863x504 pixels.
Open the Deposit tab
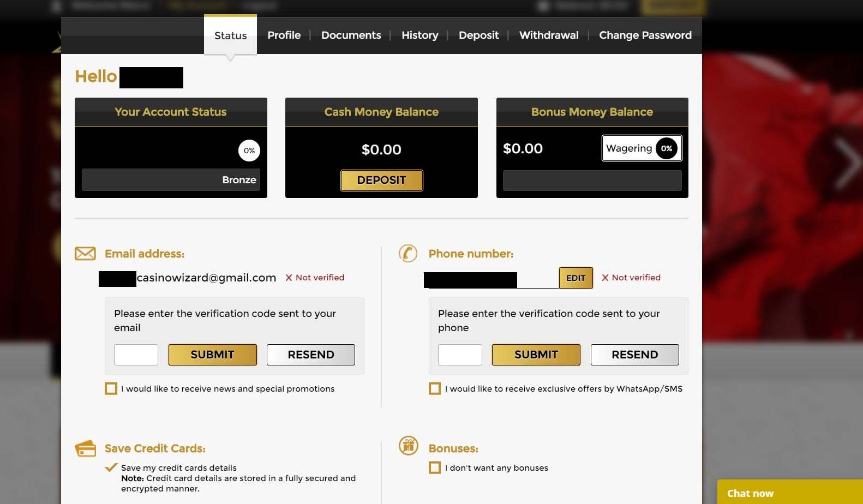tap(479, 35)
